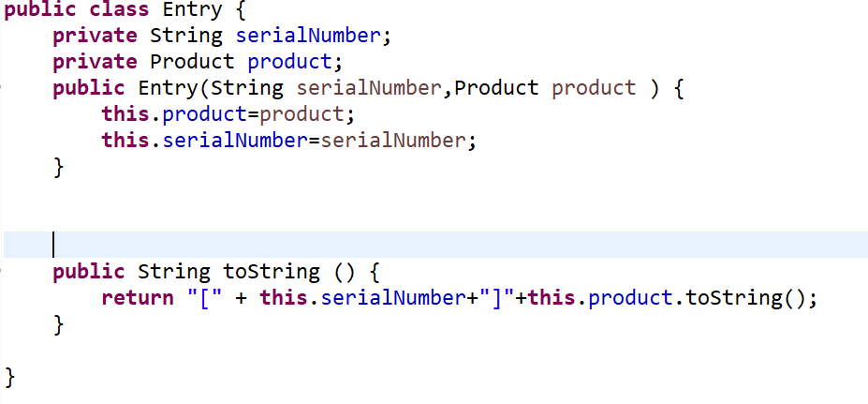Click the String parameter type in constructor
Screen dimensions: 868x404
[x=253, y=88]
